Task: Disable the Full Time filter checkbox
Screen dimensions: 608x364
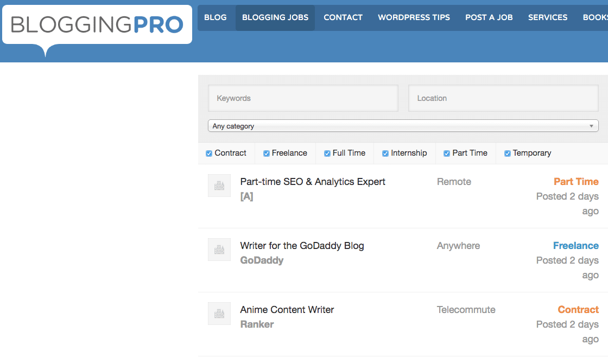Action: [327, 154]
